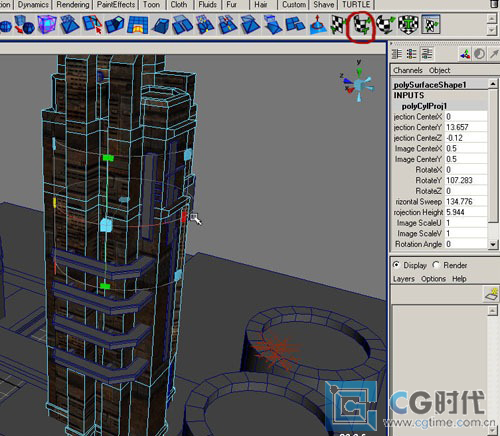Image resolution: width=500 pixels, height=436 pixels.
Task: Click the manipulator axis icon above Channels
Action: click(x=465, y=54)
